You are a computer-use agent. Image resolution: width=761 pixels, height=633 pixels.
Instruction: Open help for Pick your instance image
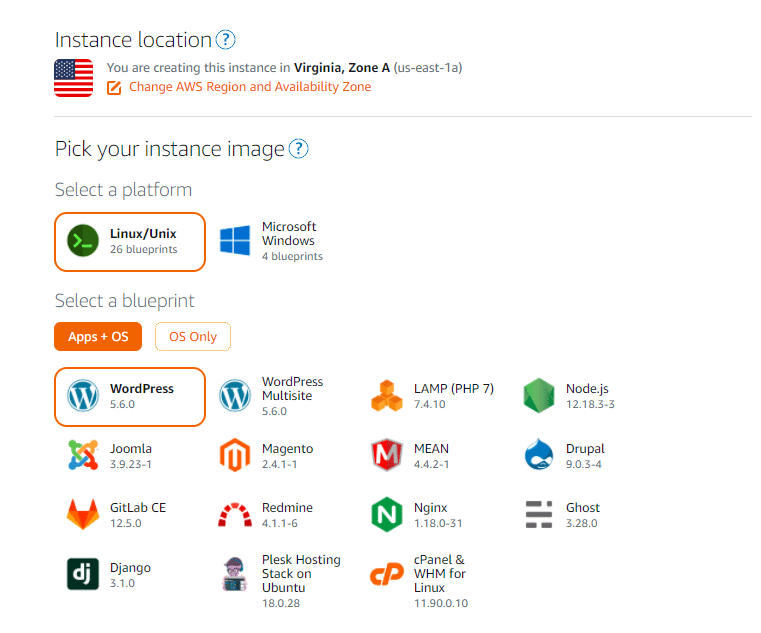pyautogui.click(x=298, y=149)
